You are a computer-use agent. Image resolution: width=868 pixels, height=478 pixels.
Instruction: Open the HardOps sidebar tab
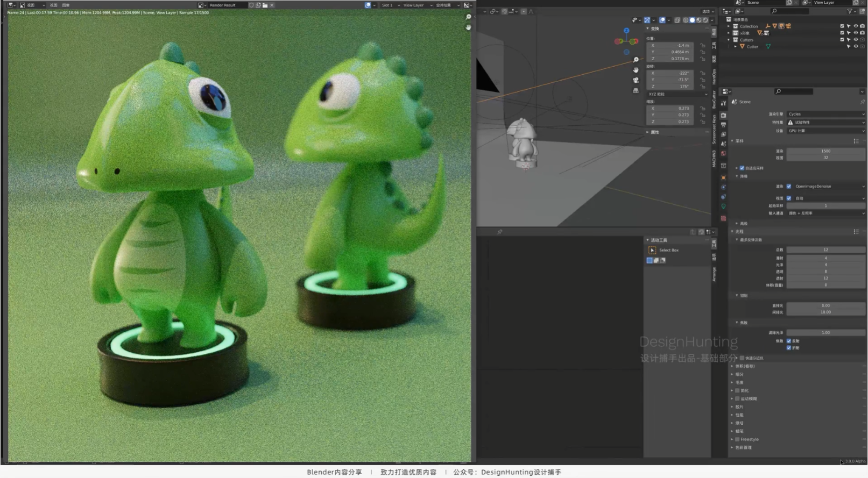tap(714, 76)
